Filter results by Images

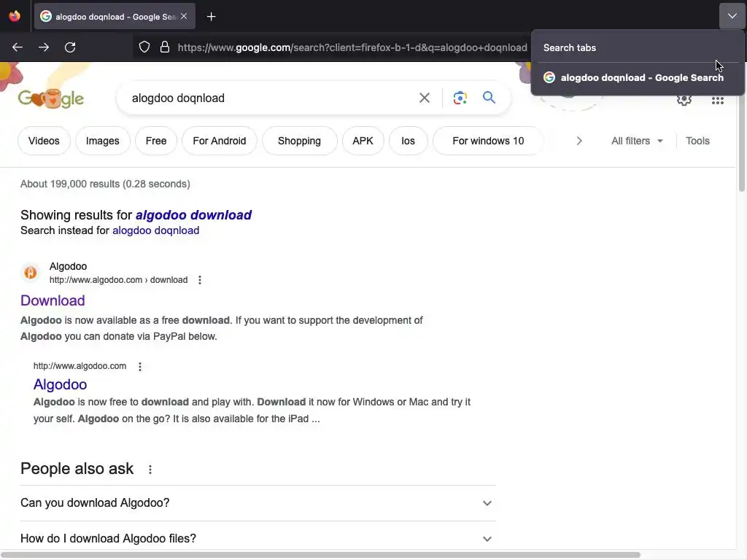point(102,141)
